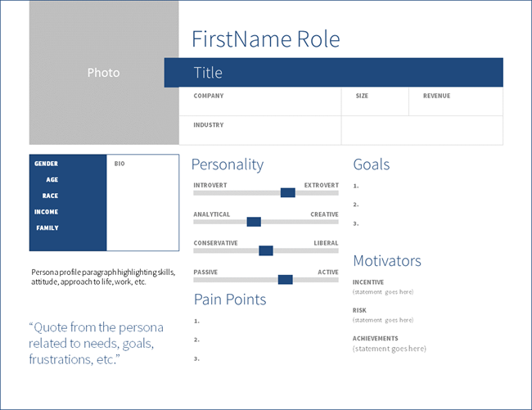Select the FirstName Role heading
Viewport: 532px width, 410px height.
click(265, 39)
